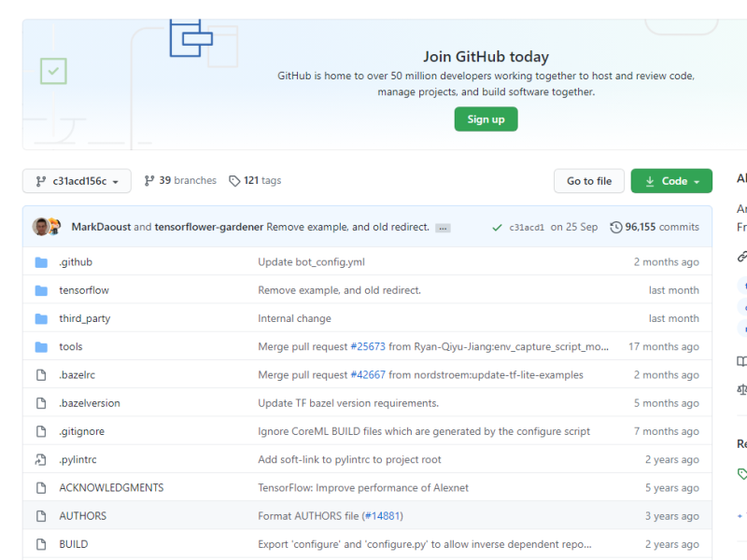Screen dimensions: 747x560
Task: Open 'Ignore CoreML BUILD files' commit message
Action: 424,431
